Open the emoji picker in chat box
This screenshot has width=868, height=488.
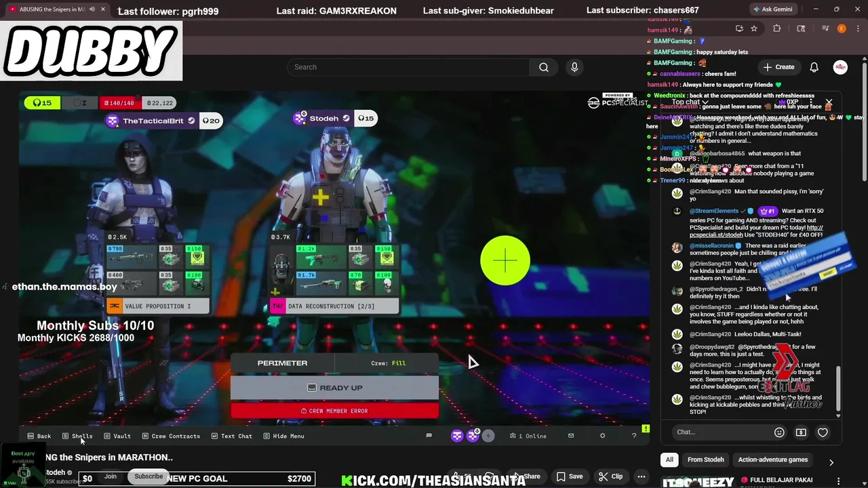(x=779, y=432)
